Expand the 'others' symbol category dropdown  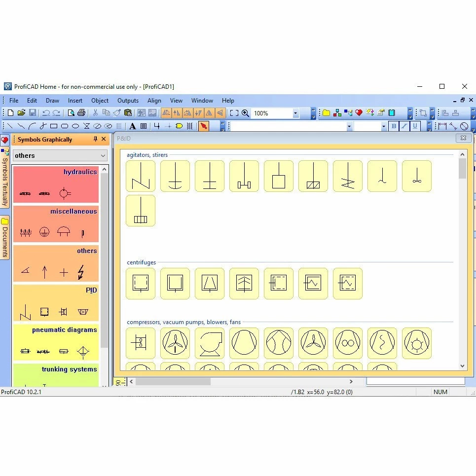click(103, 156)
